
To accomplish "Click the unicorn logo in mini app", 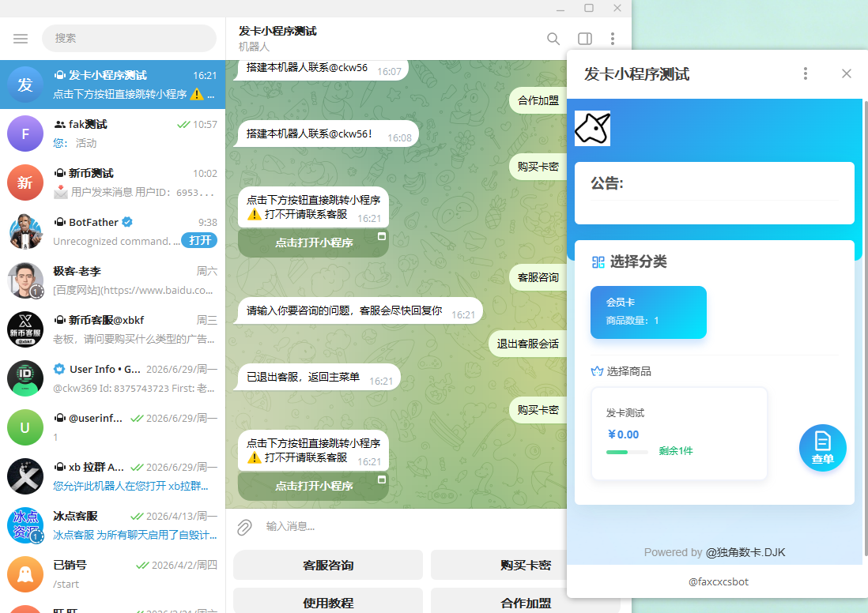I will click(592, 128).
